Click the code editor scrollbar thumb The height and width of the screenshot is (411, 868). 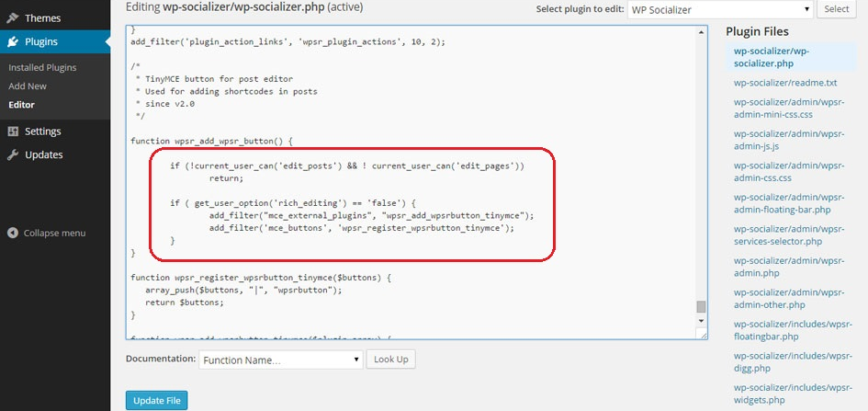(702, 307)
